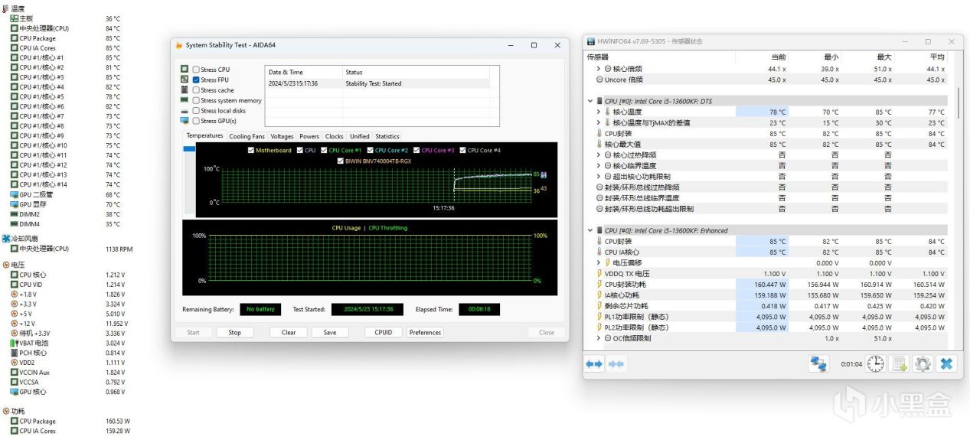
Task: Switch to the Unified tab
Action: click(359, 136)
